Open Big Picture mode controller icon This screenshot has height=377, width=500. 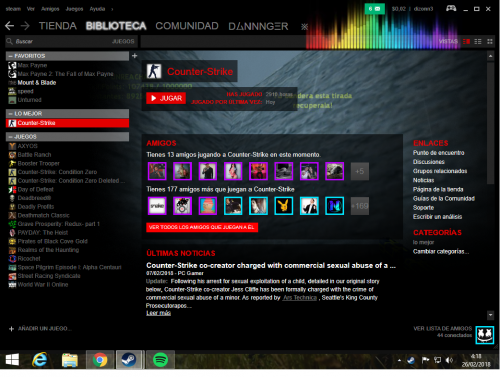coord(451,8)
